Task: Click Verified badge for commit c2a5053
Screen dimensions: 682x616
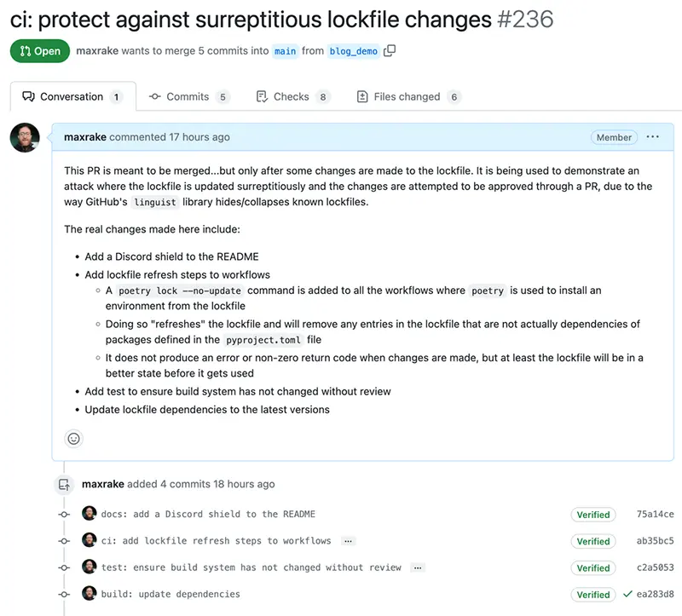Action: (593, 568)
